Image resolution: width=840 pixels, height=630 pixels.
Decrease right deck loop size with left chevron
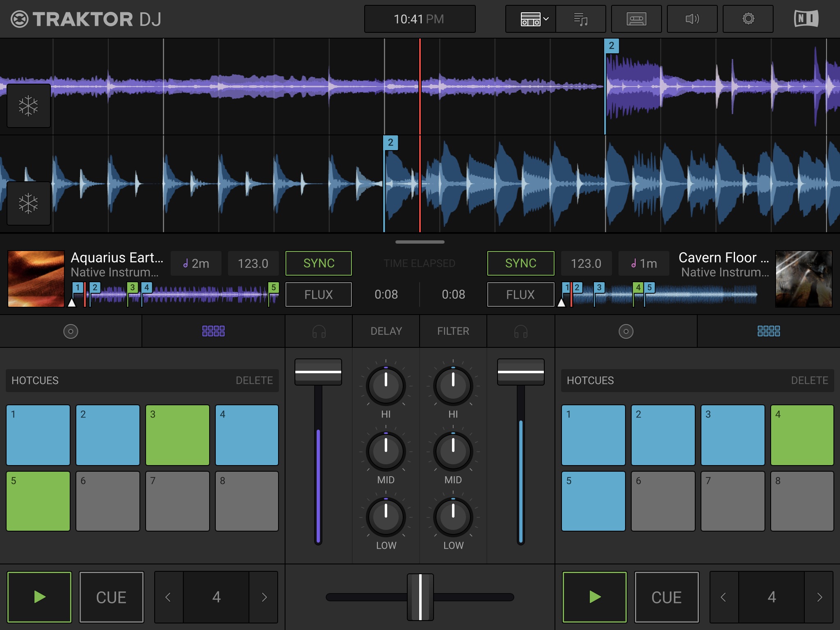[724, 597]
